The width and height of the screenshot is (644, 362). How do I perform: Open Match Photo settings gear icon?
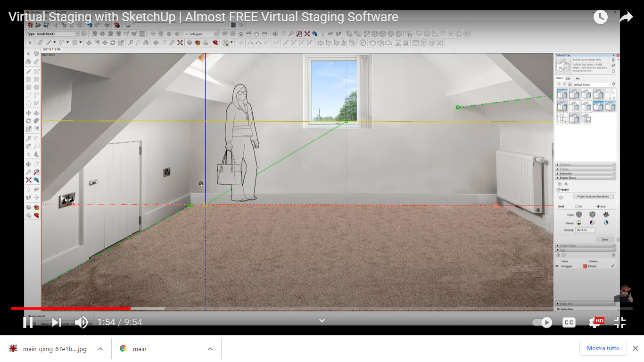tap(566, 184)
